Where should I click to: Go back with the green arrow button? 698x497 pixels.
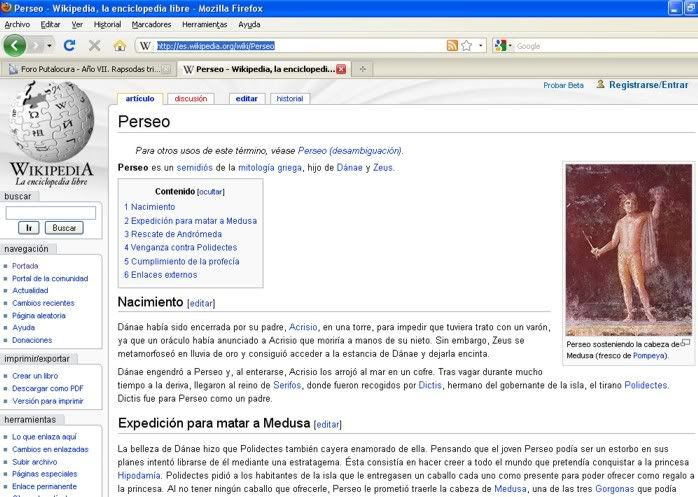click(x=15, y=45)
